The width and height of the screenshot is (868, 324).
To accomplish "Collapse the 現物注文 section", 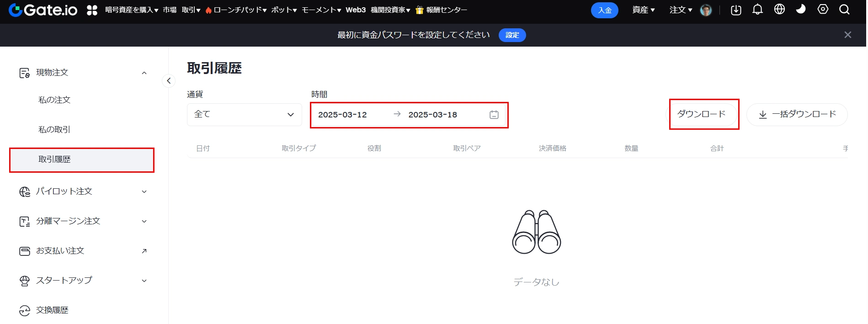I will 144,73.
